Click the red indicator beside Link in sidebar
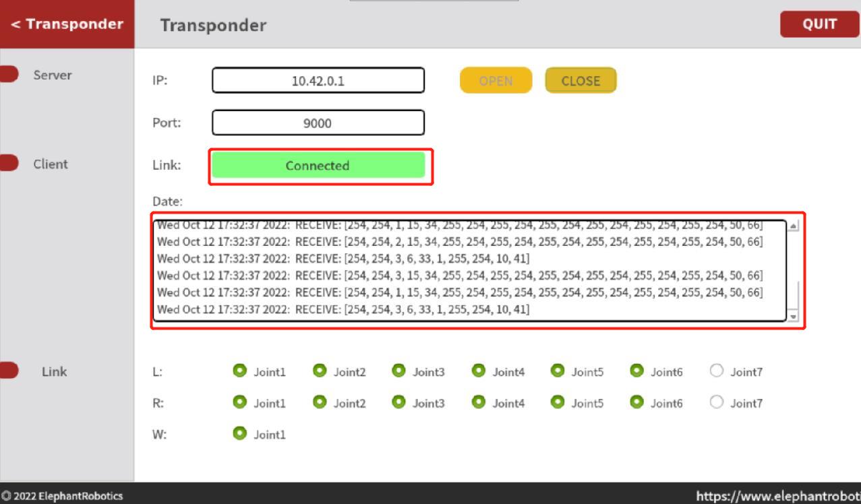Viewport: 861px width, 504px height. (9, 371)
